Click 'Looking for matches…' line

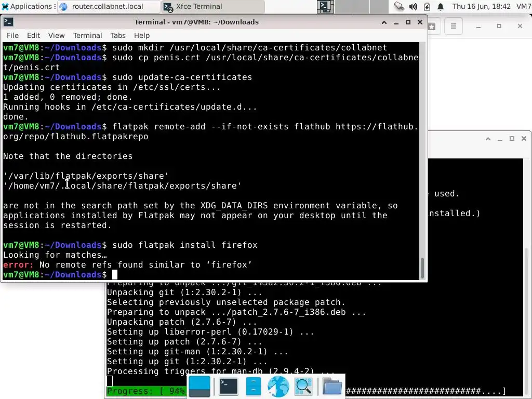coord(55,255)
